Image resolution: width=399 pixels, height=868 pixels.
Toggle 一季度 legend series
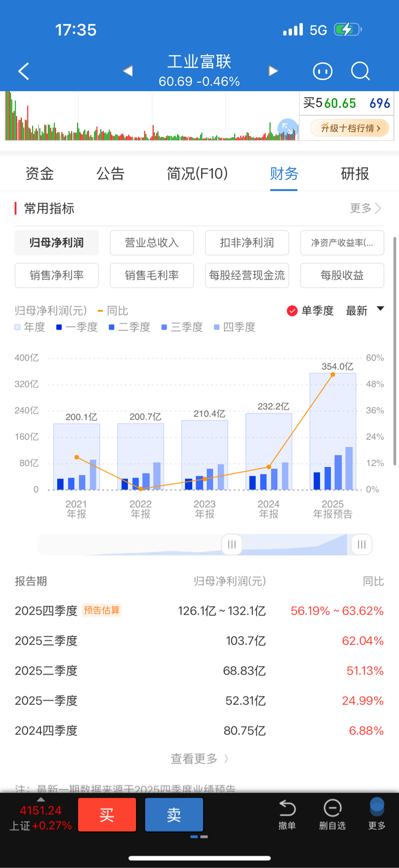click(77, 327)
